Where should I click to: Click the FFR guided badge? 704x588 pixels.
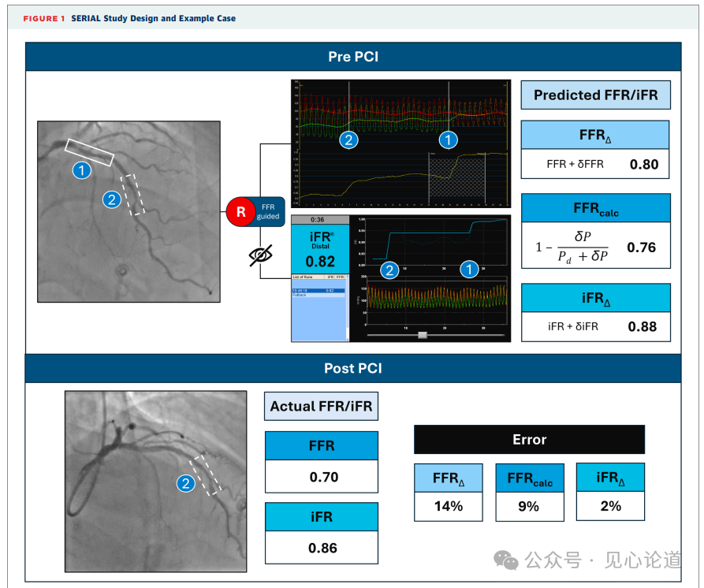[x=264, y=210]
